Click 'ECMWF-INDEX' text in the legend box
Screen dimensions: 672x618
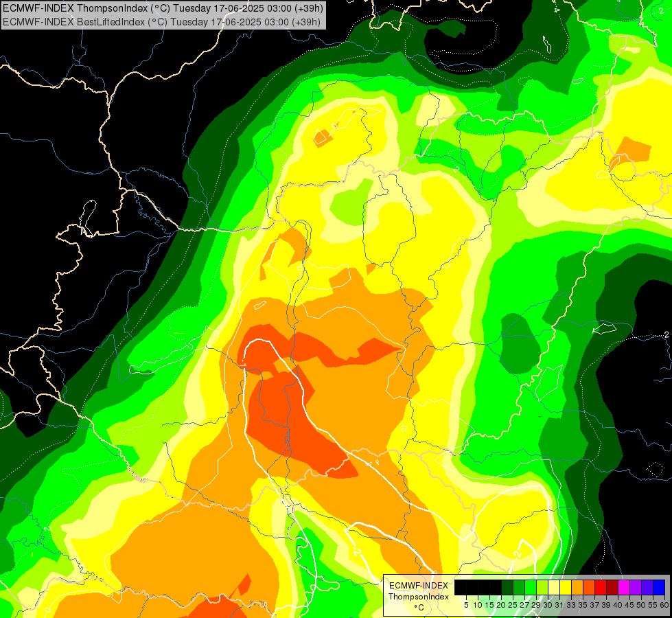point(419,586)
